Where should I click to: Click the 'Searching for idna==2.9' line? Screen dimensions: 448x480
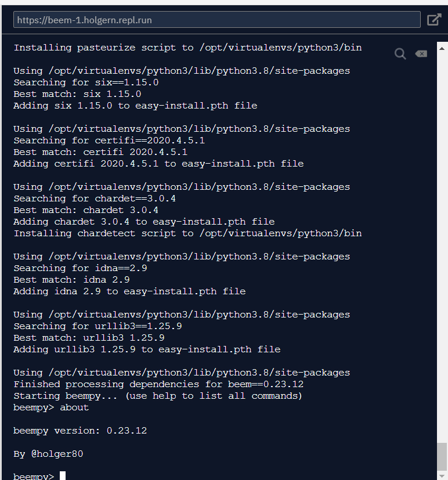[x=80, y=268]
